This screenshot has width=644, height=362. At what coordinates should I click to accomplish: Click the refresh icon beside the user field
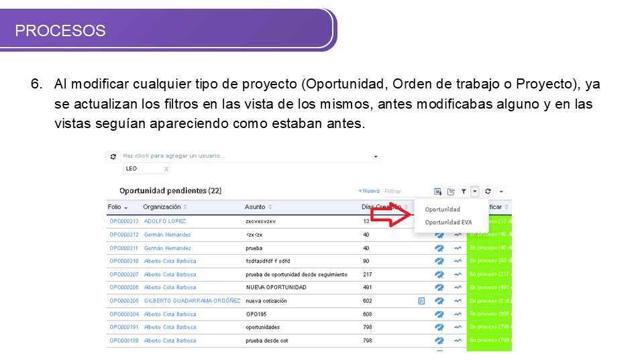(113, 157)
